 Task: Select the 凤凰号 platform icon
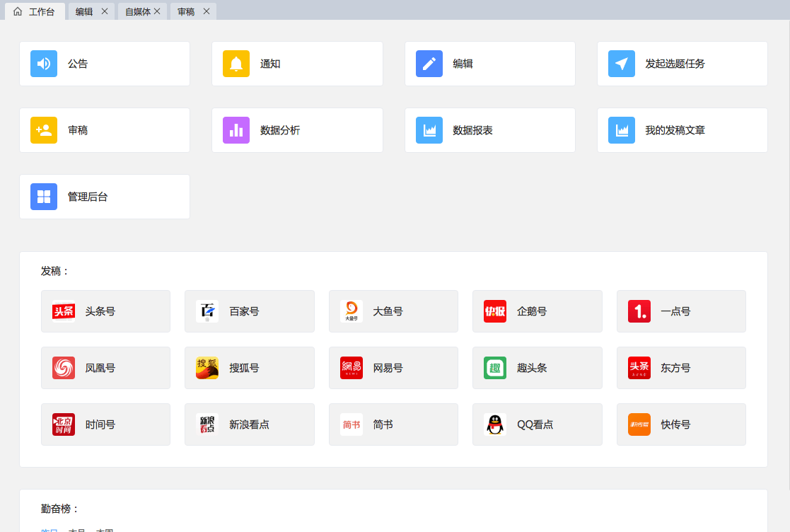pos(64,368)
